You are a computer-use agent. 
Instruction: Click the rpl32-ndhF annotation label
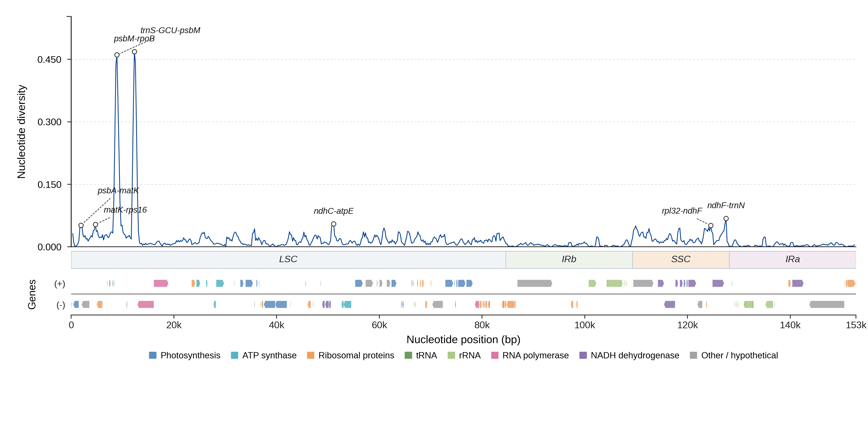point(682,211)
